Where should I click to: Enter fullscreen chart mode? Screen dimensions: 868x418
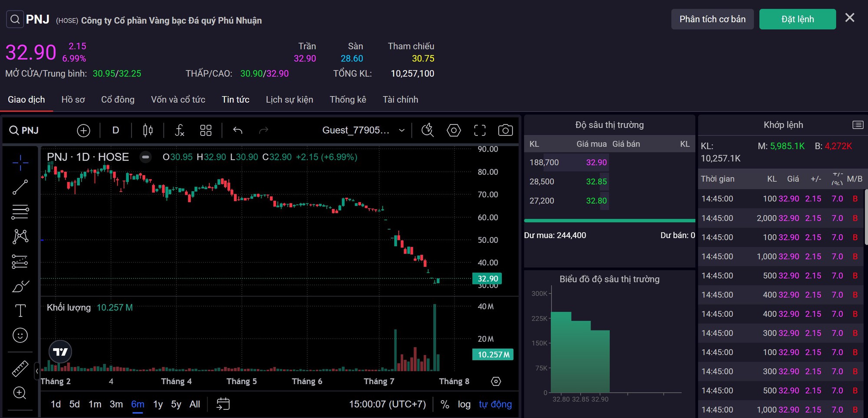pyautogui.click(x=480, y=130)
